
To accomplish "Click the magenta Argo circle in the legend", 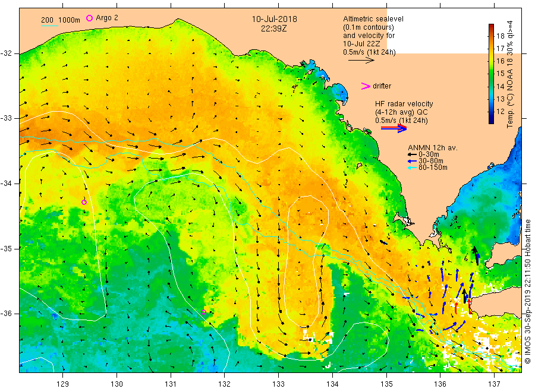I will coord(89,18).
